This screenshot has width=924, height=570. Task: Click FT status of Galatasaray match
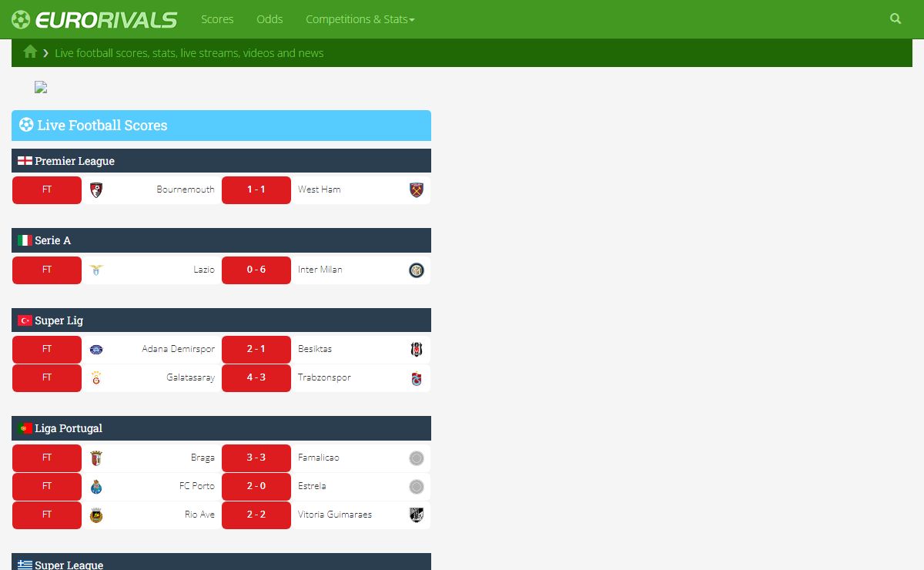47,378
